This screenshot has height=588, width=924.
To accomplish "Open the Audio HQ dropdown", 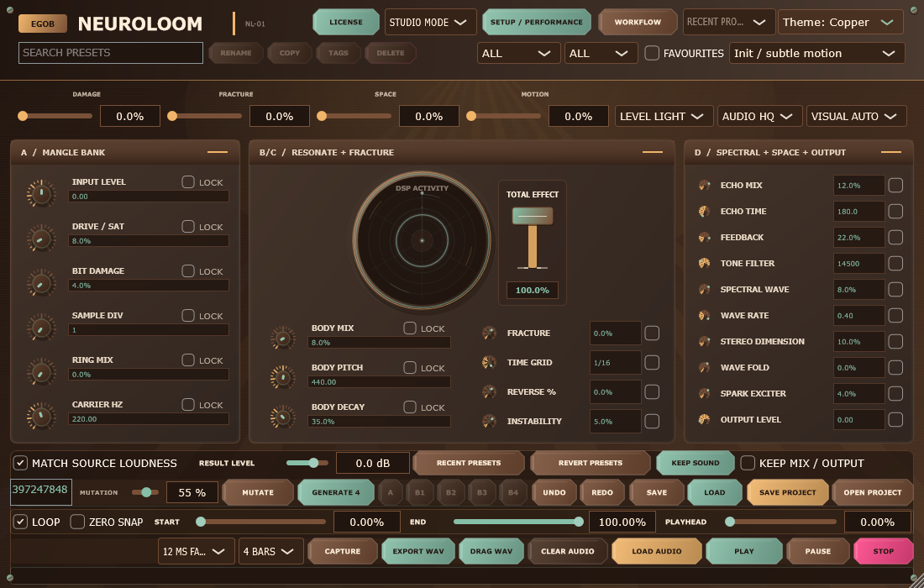I will pyautogui.click(x=759, y=116).
